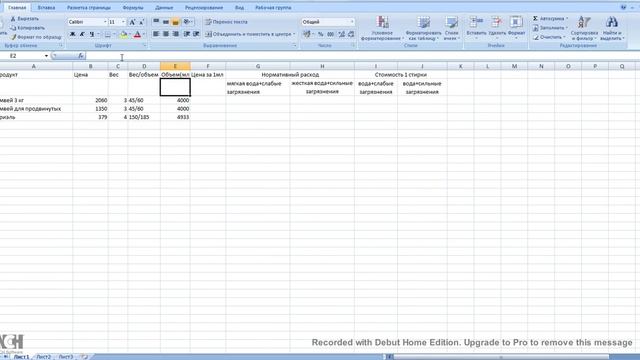Decrease decimal places

[x=351, y=34]
